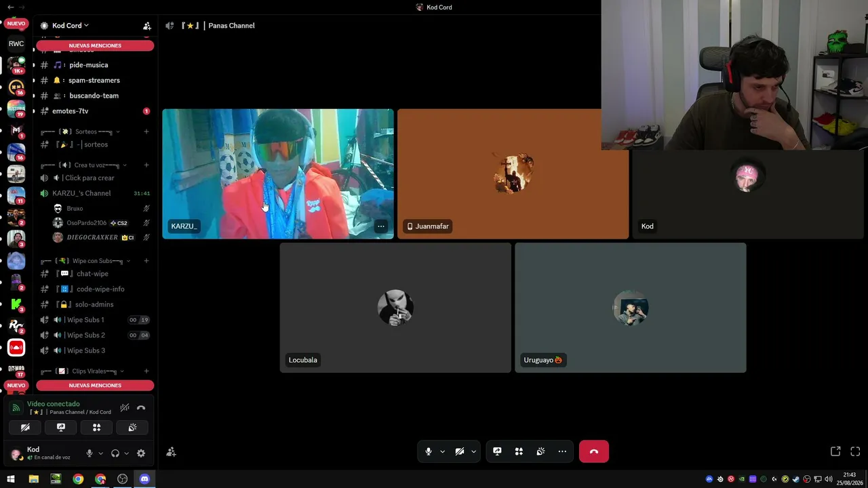Jump to mentions with the lower NUEVAS MENCIONES button
868x488 pixels.
(95, 386)
